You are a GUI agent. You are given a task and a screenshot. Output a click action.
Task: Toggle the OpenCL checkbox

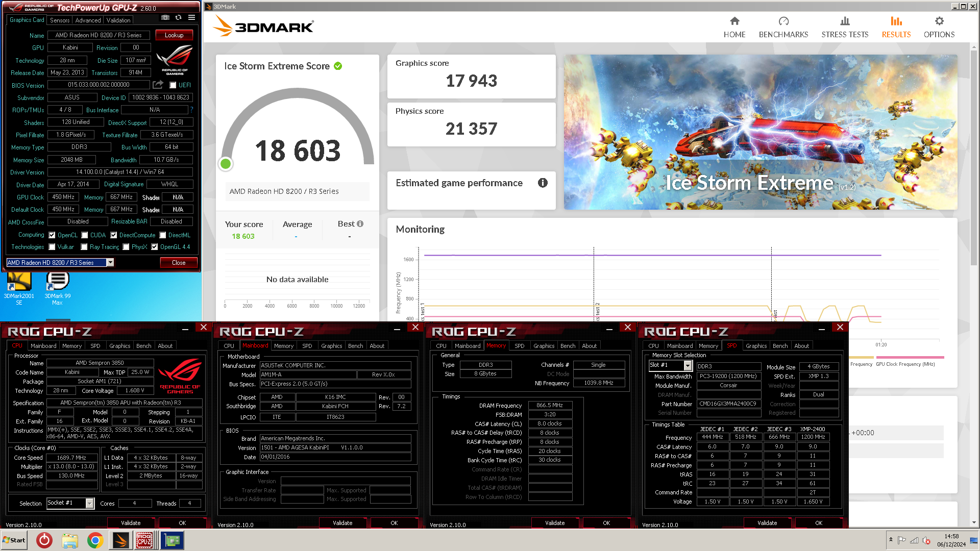pyautogui.click(x=52, y=235)
